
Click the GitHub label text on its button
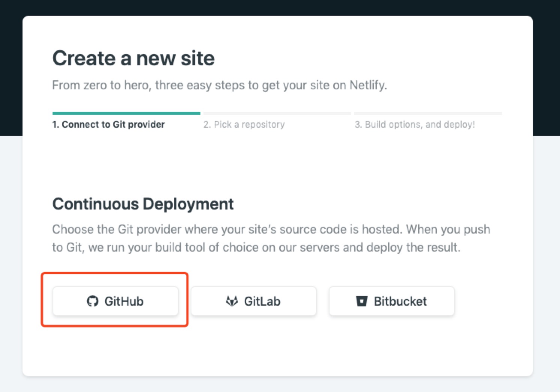coord(124,301)
